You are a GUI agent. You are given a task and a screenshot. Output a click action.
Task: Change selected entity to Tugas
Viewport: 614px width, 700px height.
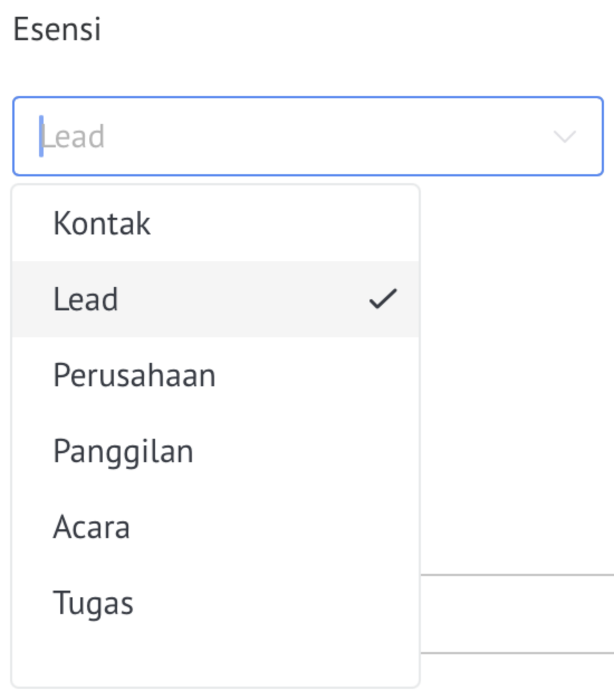point(215,603)
